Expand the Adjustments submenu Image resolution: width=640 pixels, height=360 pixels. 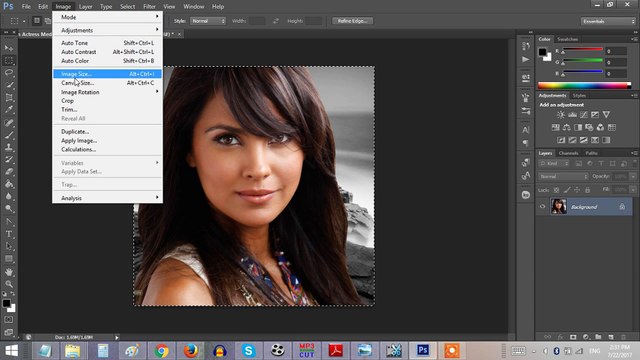[108, 30]
